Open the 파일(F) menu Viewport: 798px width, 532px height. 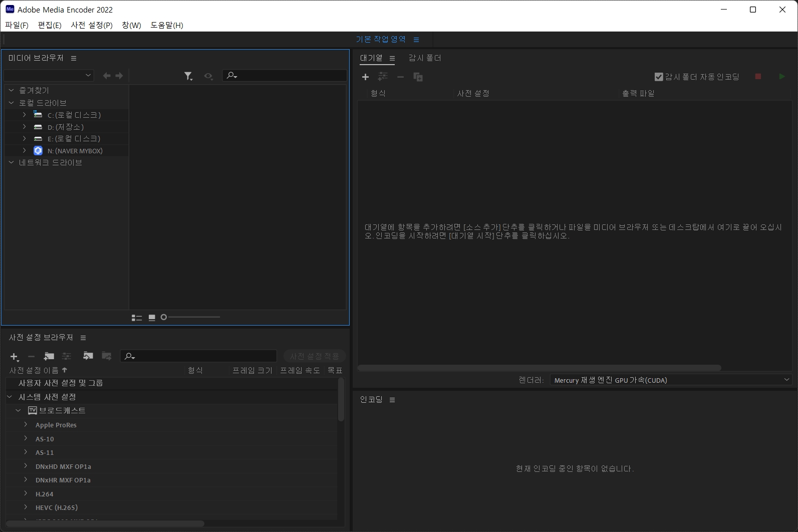pos(17,25)
